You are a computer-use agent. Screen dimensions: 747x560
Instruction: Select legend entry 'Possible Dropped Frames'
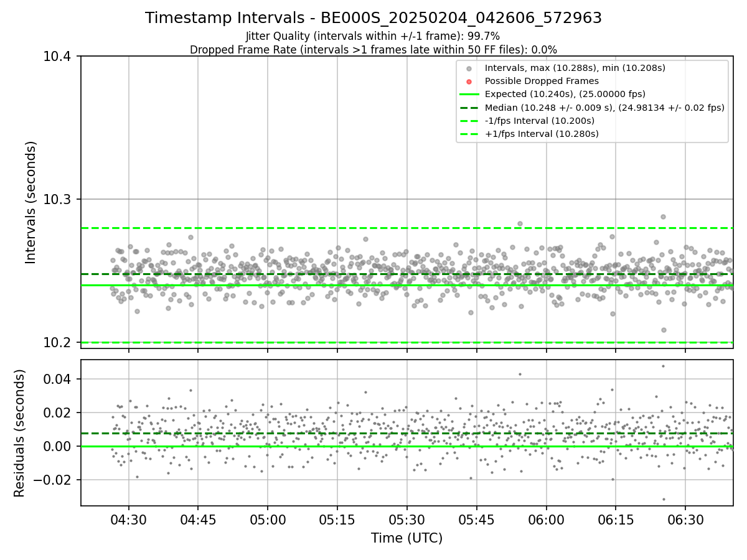click(x=542, y=81)
